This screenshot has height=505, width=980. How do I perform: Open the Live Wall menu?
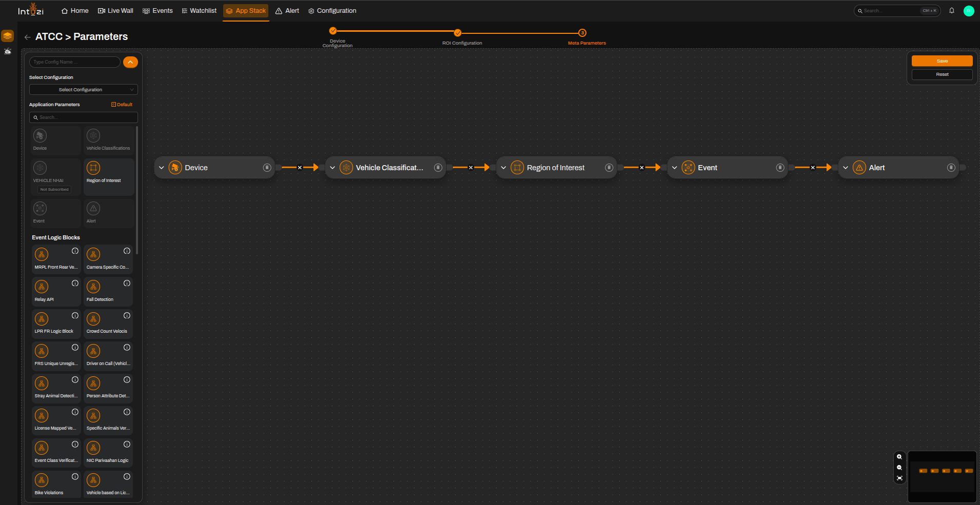click(115, 11)
